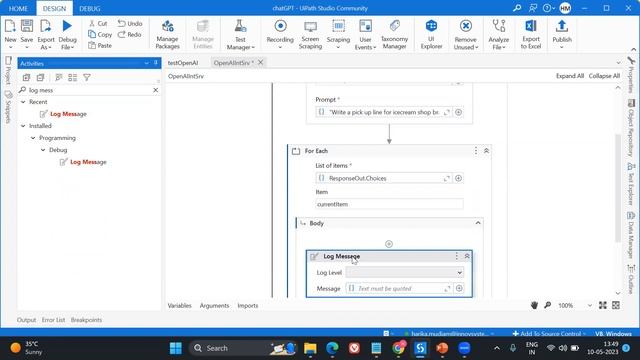This screenshot has width=640, height=360.
Task: Close the OpenAIIntSrv tab
Action: coord(260,62)
